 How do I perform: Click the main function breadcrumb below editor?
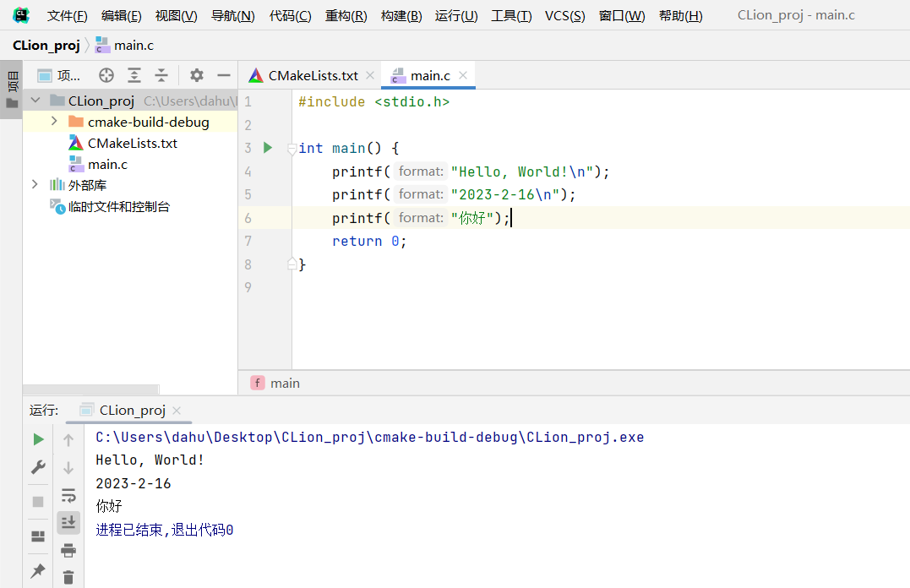tap(275, 383)
